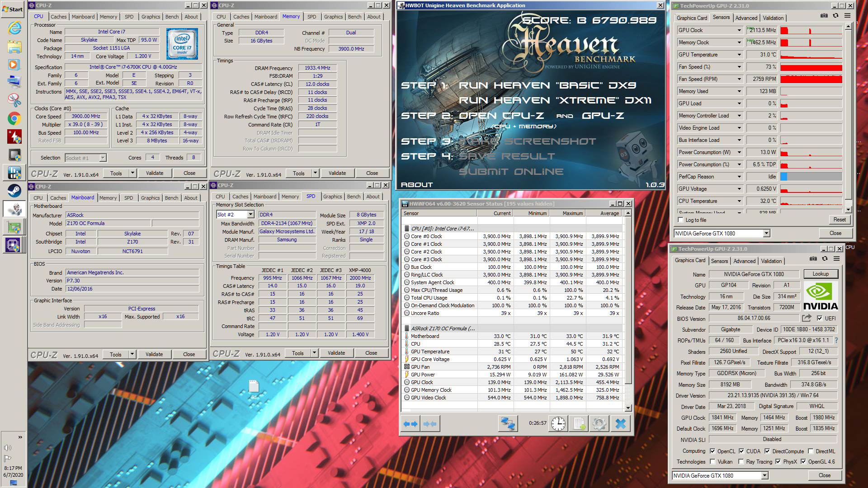Screen dimensions: 868x488
Task: Expand the GPU Clock sensor dropdown
Action: [x=739, y=30]
